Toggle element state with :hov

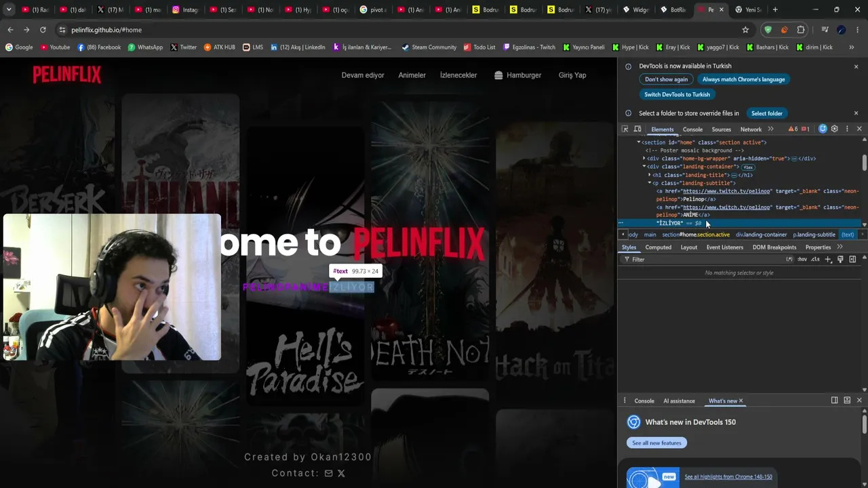(x=802, y=260)
